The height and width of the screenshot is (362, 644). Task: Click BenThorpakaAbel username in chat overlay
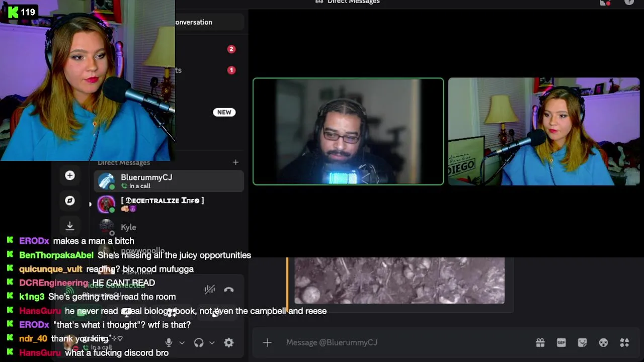click(x=56, y=255)
